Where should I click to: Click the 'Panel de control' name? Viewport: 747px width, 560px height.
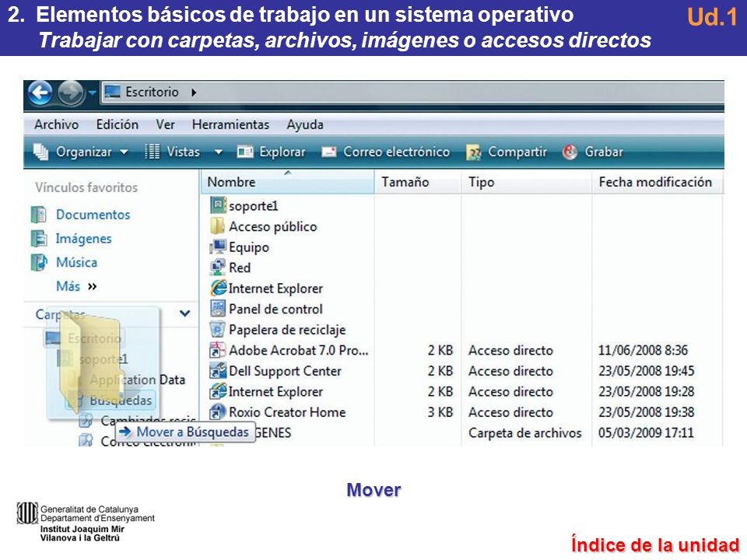pos(275,309)
